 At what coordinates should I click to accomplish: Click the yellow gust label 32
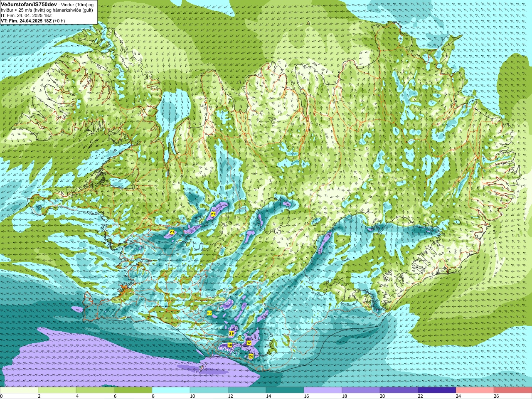click(x=249, y=343)
